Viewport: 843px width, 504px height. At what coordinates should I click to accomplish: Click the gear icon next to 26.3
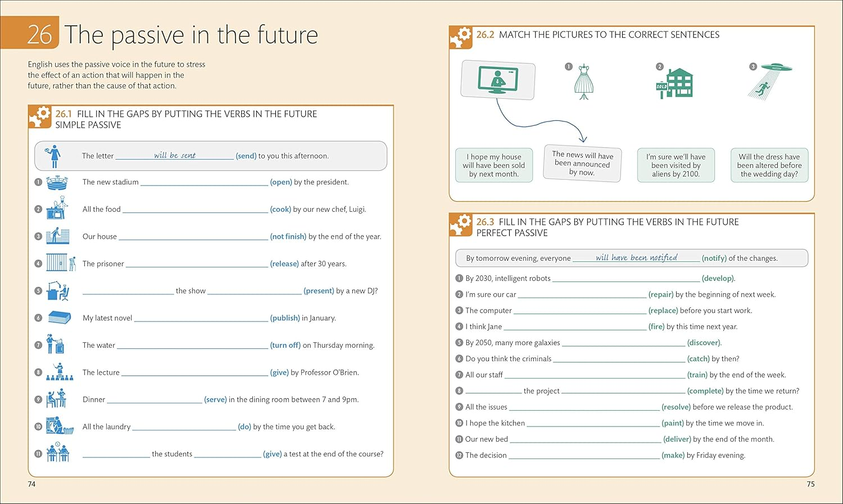point(461,225)
